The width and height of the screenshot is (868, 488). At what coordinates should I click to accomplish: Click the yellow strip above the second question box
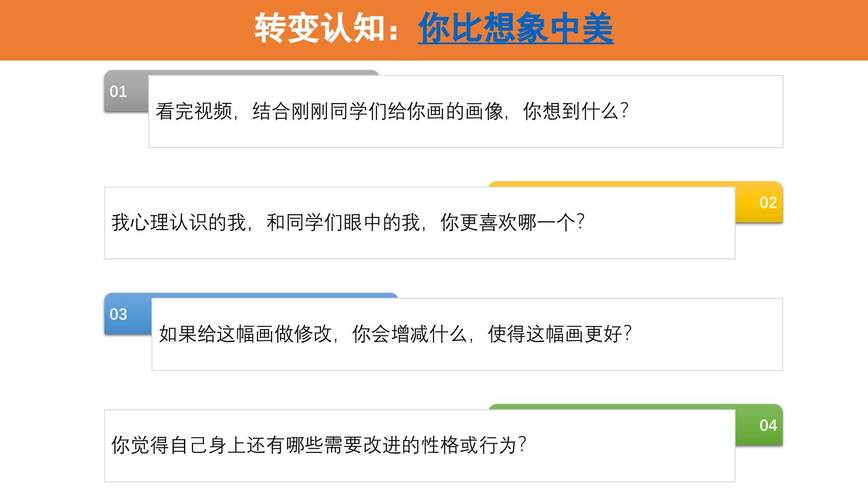click(x=610, y=184)
